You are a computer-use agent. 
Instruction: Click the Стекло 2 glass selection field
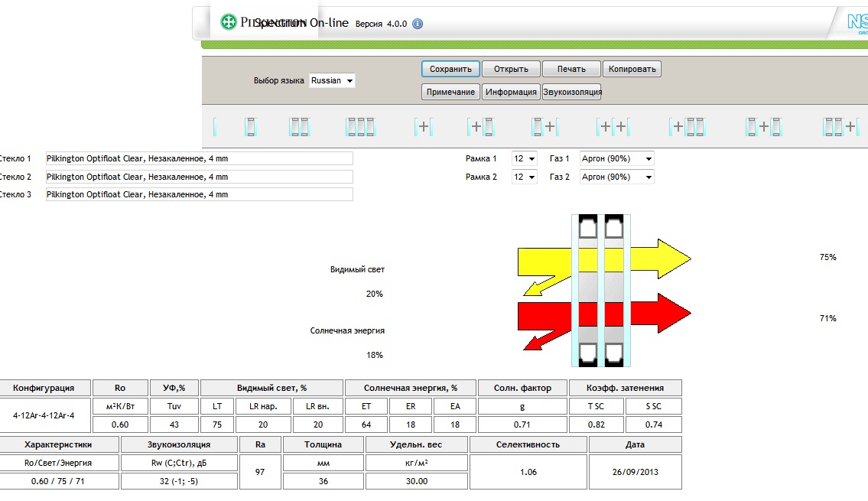click(x=200, y=177)
